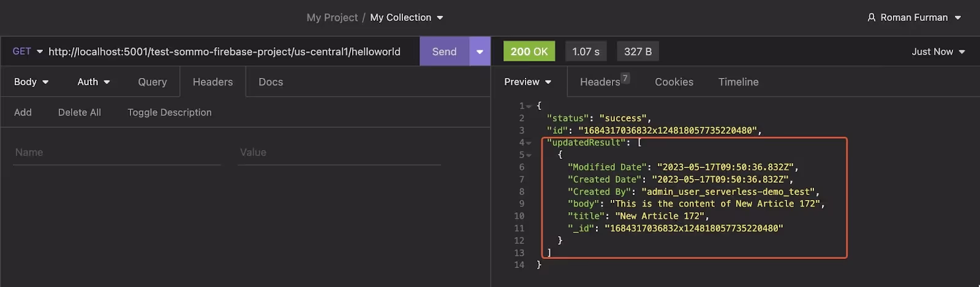The width and height of the screenshot is (980, 287).
Task: Click the 1.07 s response time
Action: 586,52
